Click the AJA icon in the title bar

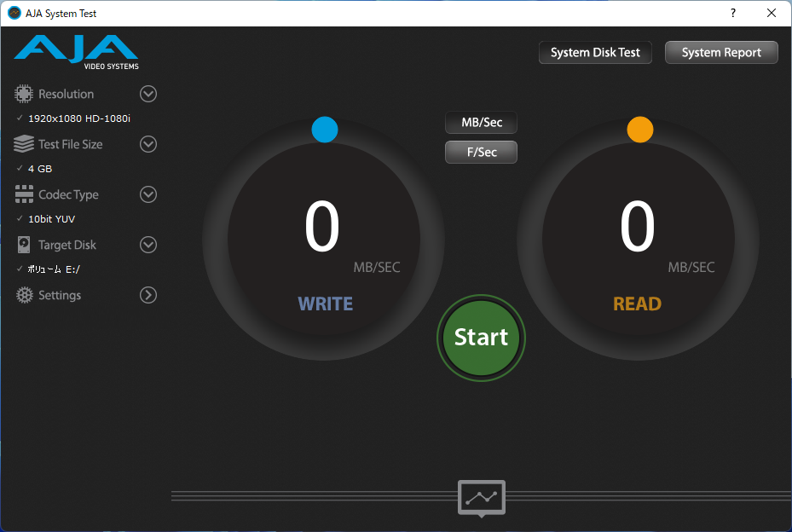click(13, 13)
